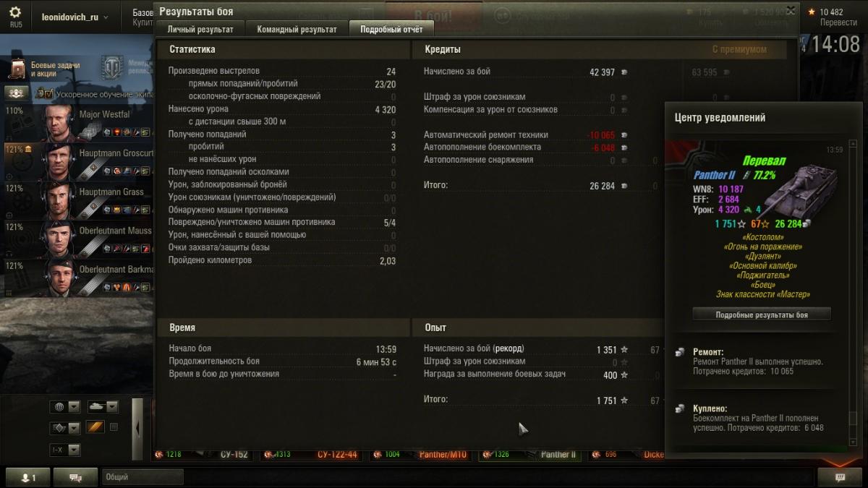Open the I-X tier filter dropdown
Image resolution: width=868 pixels, height=488 pixels.
[x=64, y=450]
